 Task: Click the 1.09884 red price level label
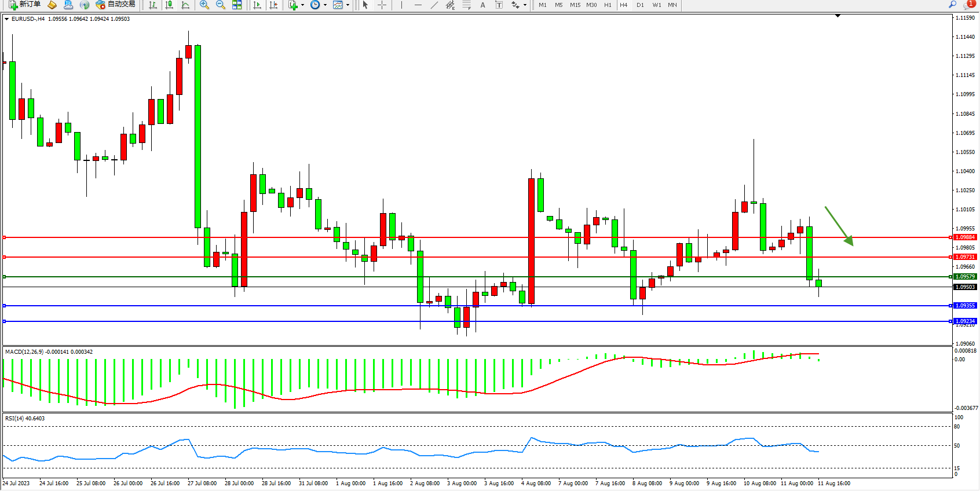coord(965,237)
